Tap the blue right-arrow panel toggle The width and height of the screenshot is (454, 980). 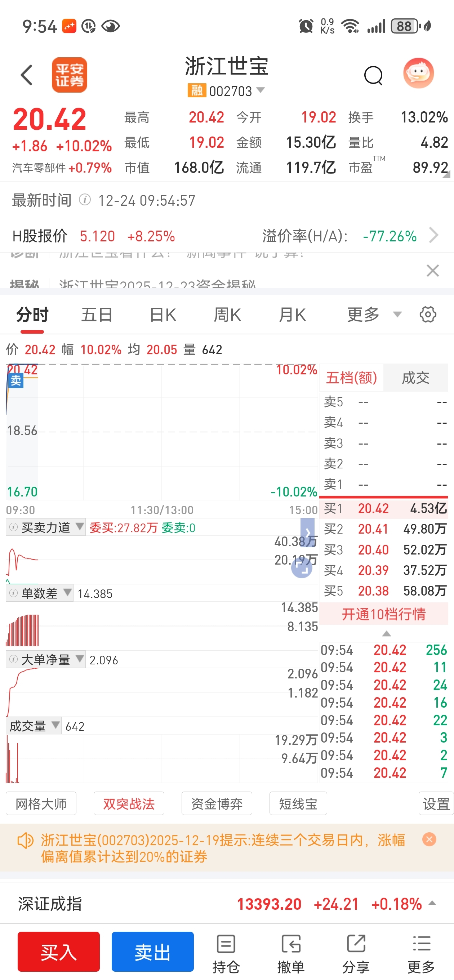point(307,532)
